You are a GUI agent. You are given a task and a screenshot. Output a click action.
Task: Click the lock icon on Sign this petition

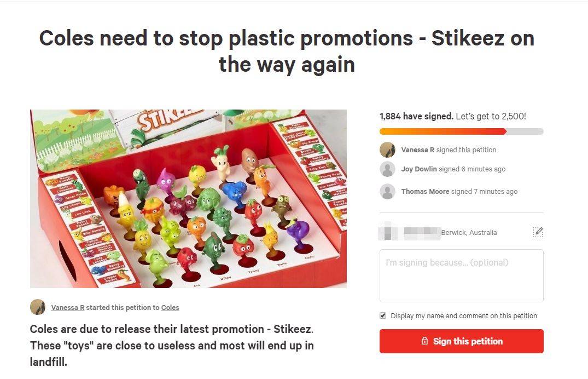coord(424,341)
